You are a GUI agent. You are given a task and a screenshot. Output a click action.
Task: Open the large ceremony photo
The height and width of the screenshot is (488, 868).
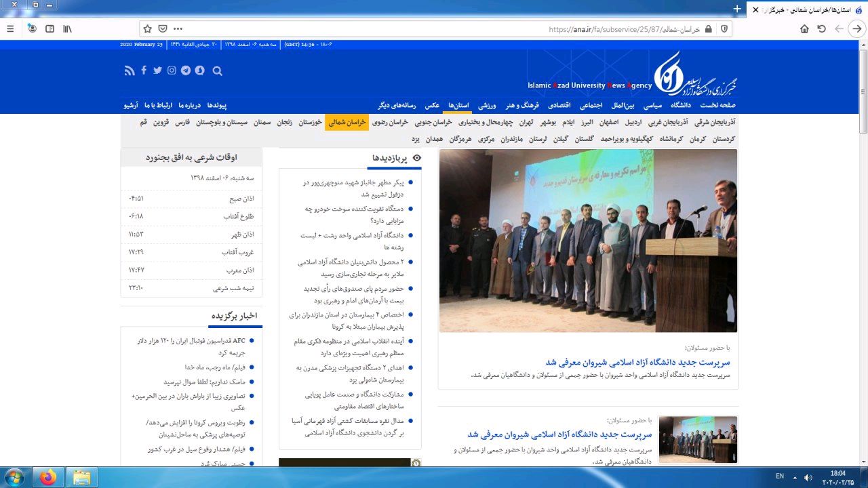coord(588,241)
